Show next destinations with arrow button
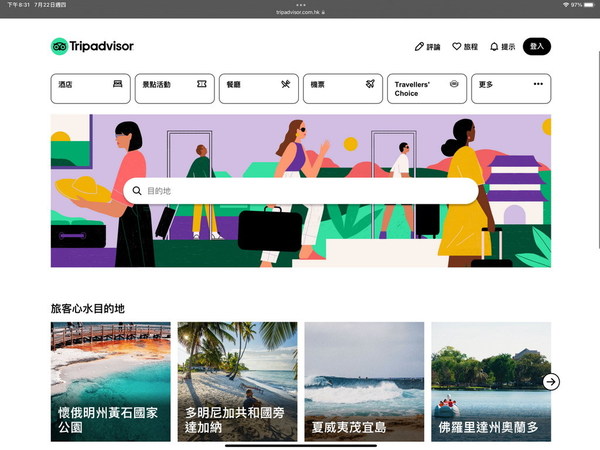This screenshot has width=600, height=450. point(551,382)
